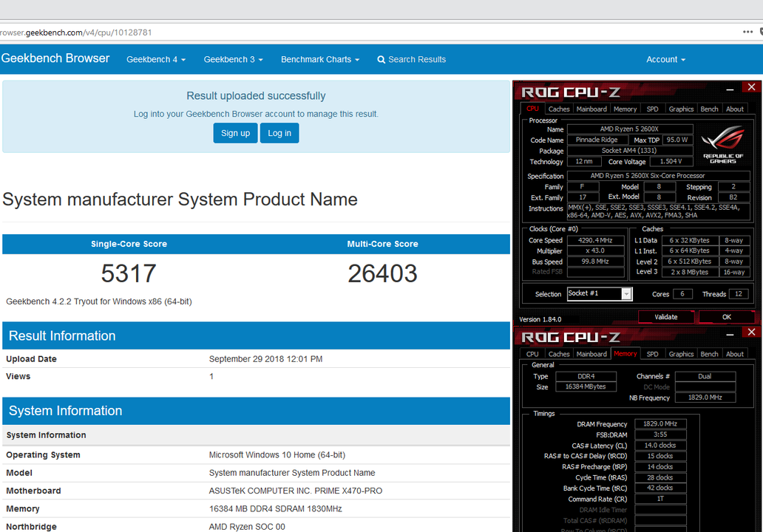Switch to SPD tab in upper CPU-Z window
Viewport: 763px width, 532px height.
pyautogui.click(x=653, y=109)
